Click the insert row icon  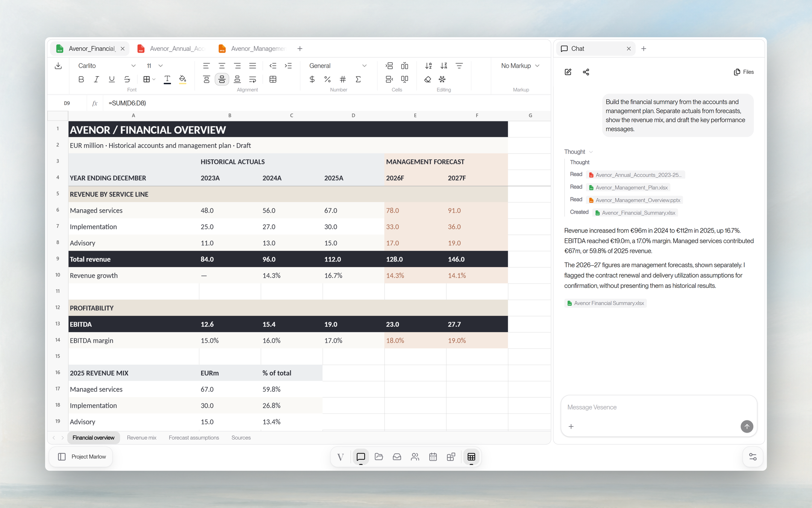(389, 66)
